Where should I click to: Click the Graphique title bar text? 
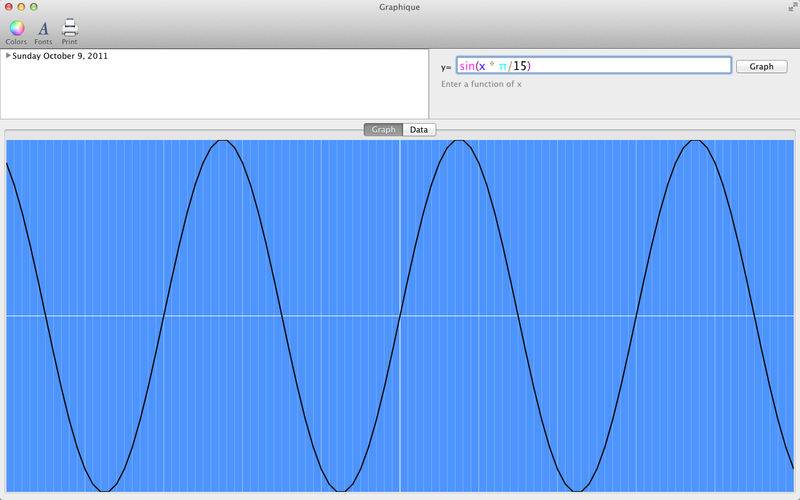[399, 7]
